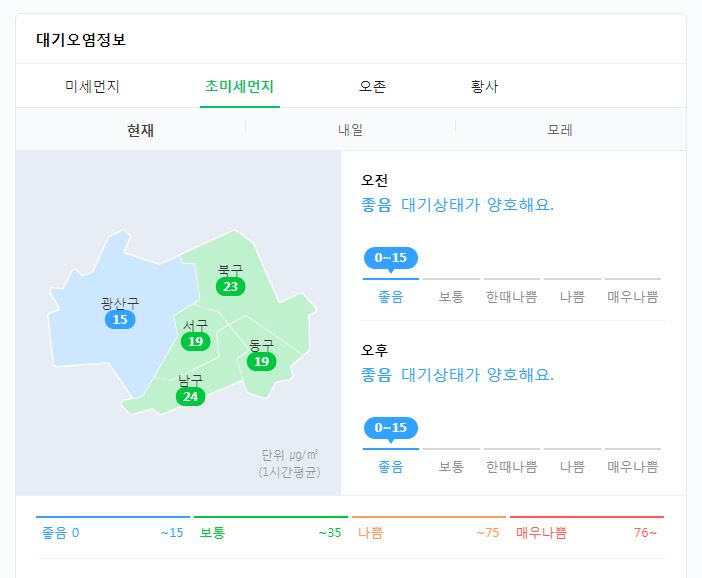Open the 황사 tab

point(484,86)
